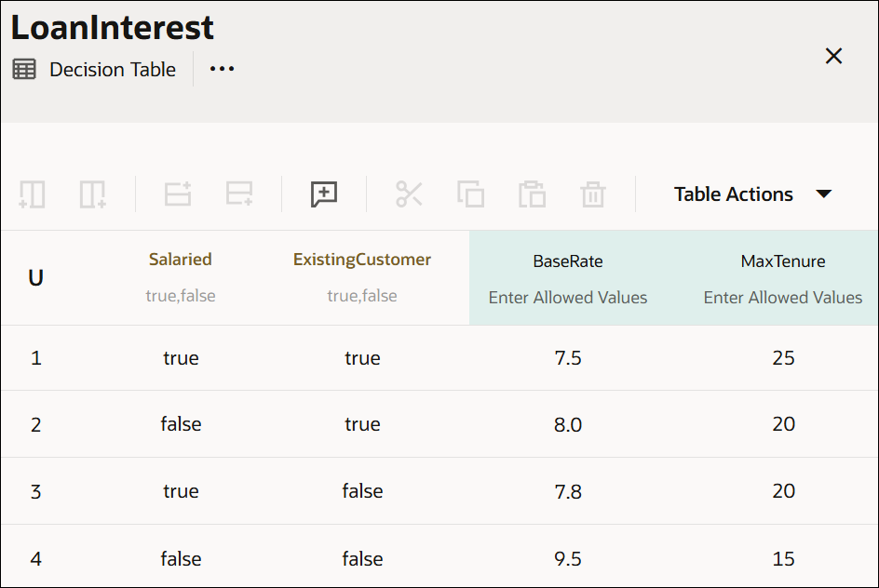Click the insert column after icon
Viewport: 879px width, 588px height.
tap(93, 194)
